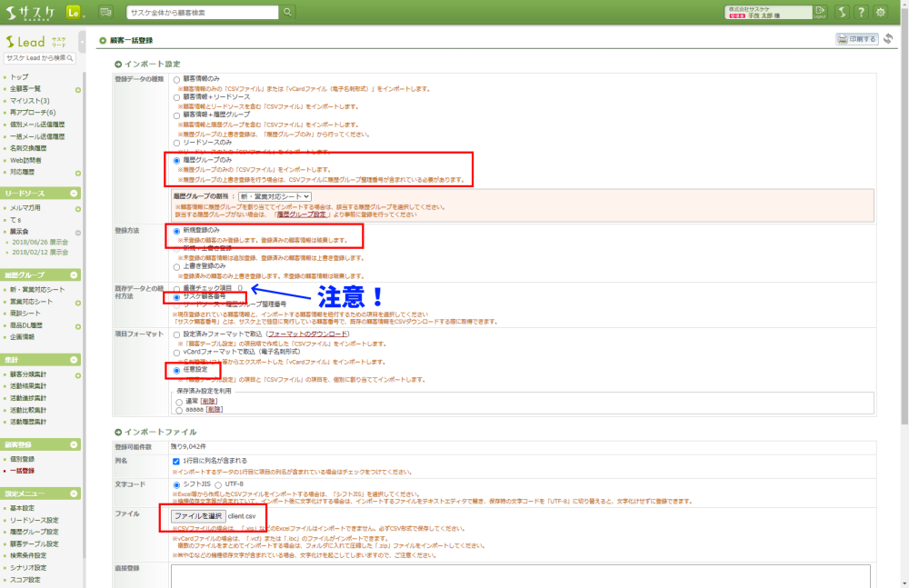Click the green Le product switcher icon
The image size is (909, 588).
click(75, 12)
